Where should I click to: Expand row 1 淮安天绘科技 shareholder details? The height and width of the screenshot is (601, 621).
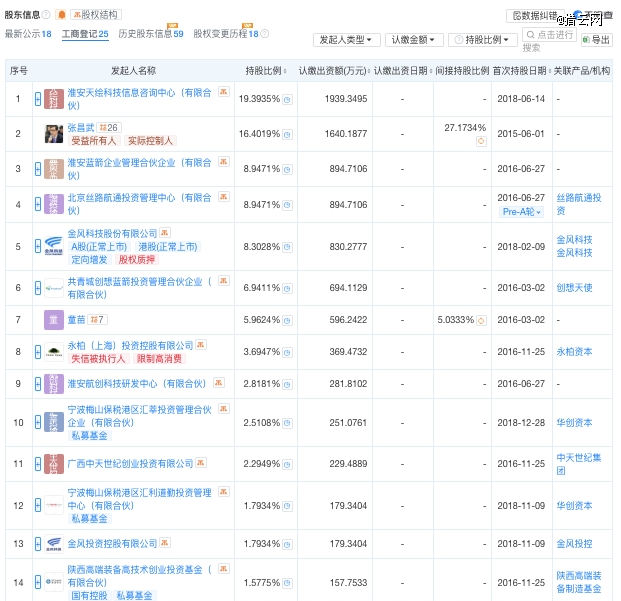coord(38,99)
